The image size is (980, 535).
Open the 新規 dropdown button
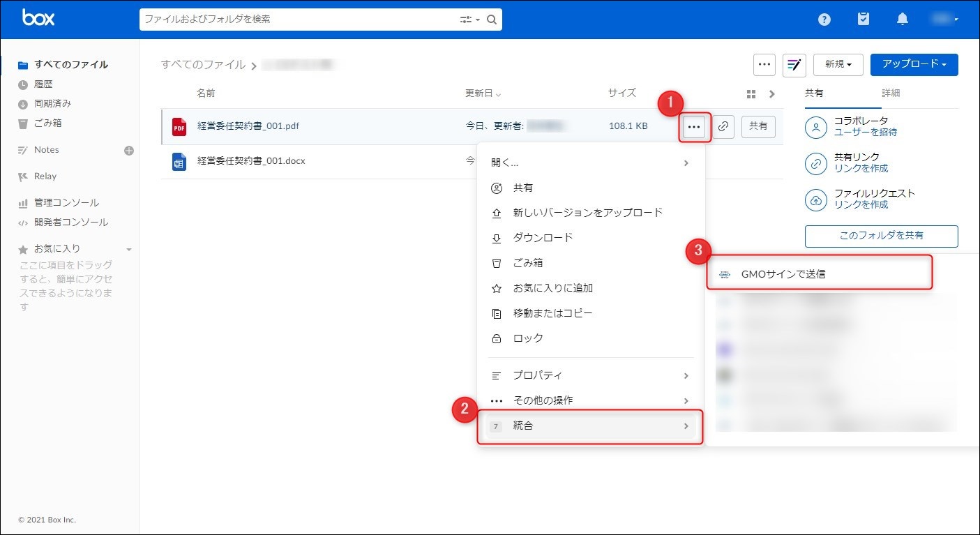click(x=838, y=64)
